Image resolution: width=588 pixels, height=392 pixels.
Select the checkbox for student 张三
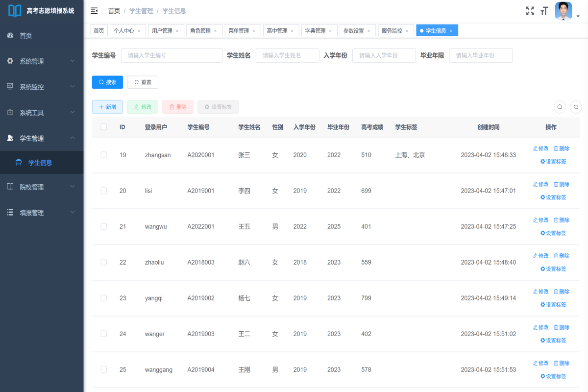point(103,154)
